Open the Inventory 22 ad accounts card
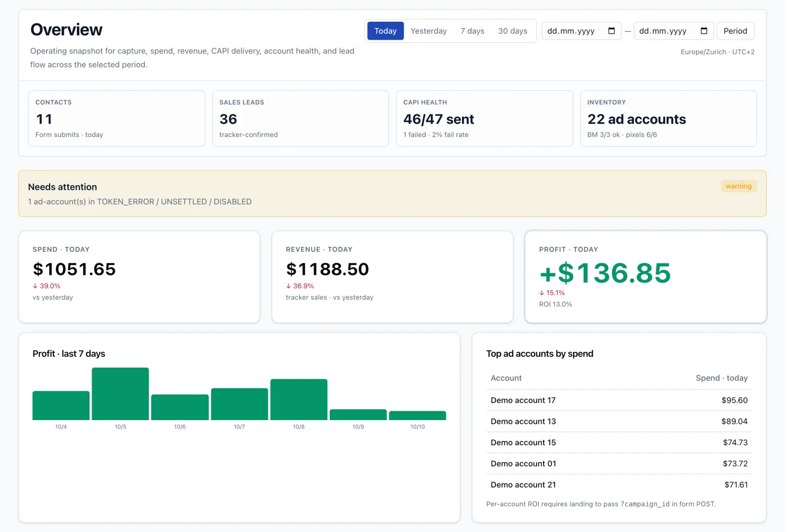This screenshot has height=532, width=785. (668, 118)
